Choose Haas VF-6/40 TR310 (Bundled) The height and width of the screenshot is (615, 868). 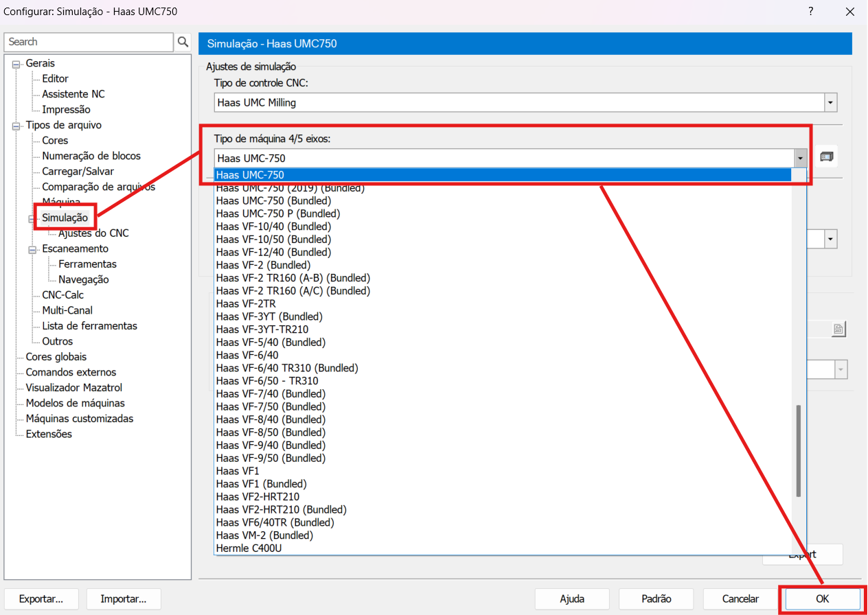point(286,368)
